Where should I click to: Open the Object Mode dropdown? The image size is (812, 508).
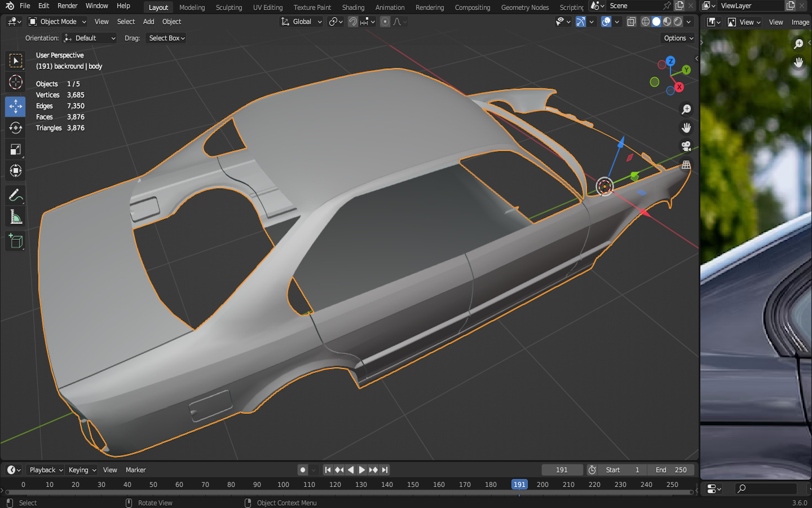pos(58,22)
